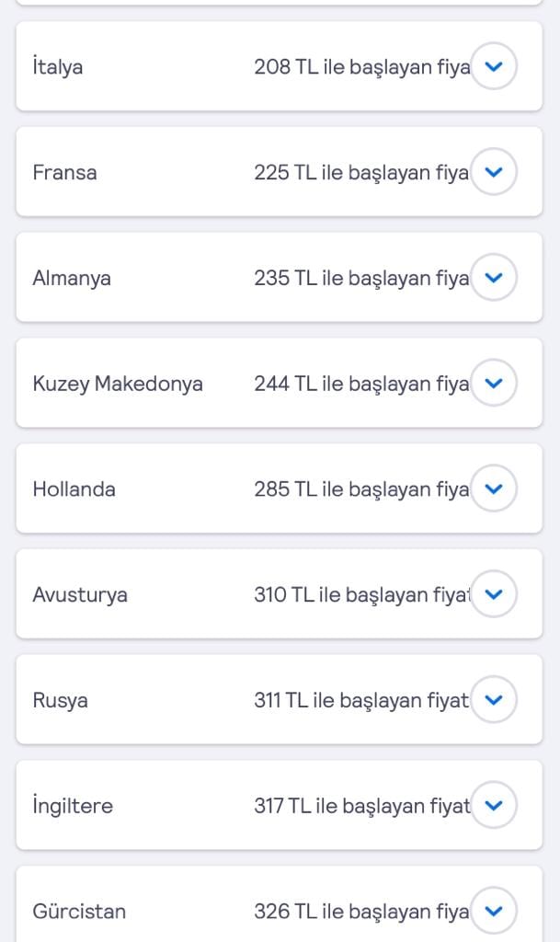Image resolution: width=560 pixels, height=942 pixels.
Task: Expand the İtalya price row chevron
Action: [x=494, y=66]
